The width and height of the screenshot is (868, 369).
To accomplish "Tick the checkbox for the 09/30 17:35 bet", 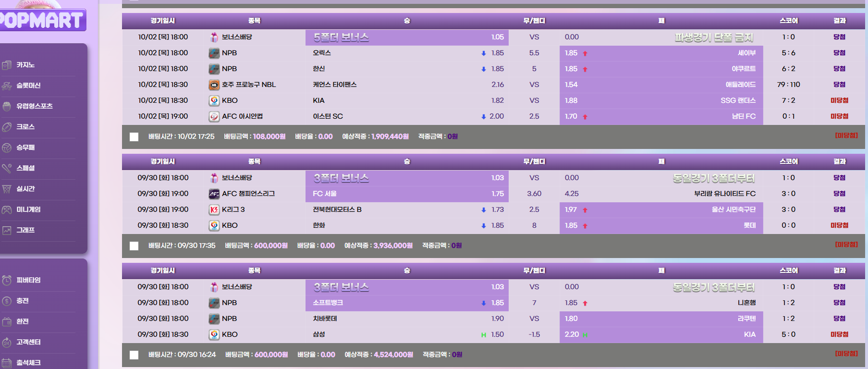I will (x=134, y=246).
